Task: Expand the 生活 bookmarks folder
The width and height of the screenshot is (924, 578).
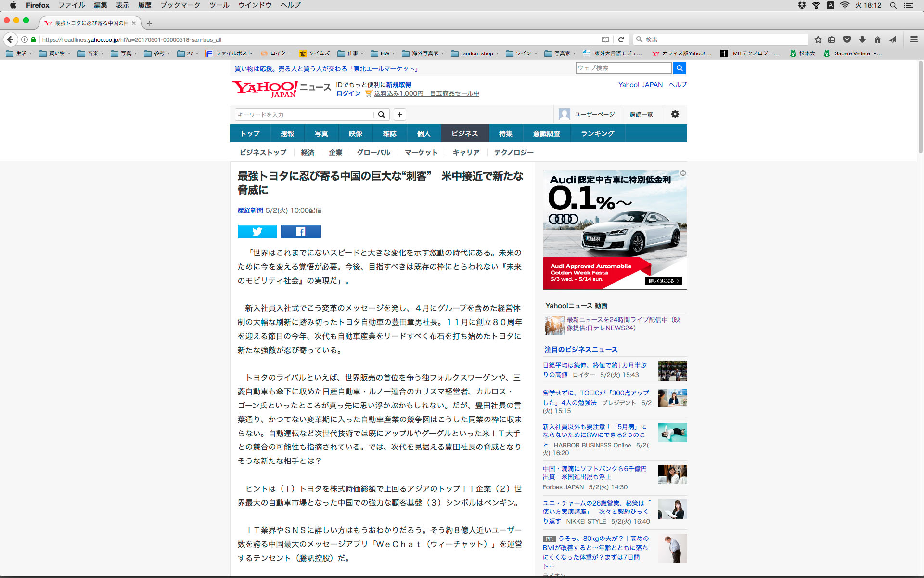Action: coord(19,53)
